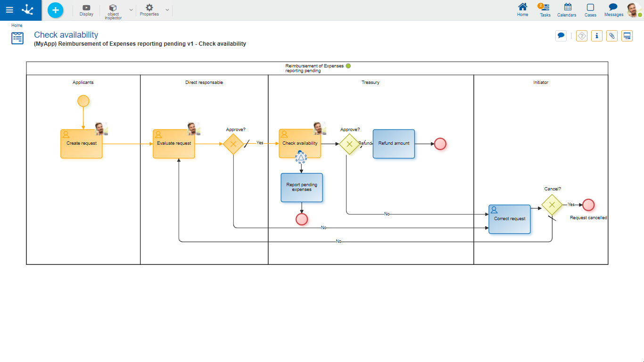Screen dimensions: 644x362
Task: Click the blue plus create button
Action: pos(55,10)
